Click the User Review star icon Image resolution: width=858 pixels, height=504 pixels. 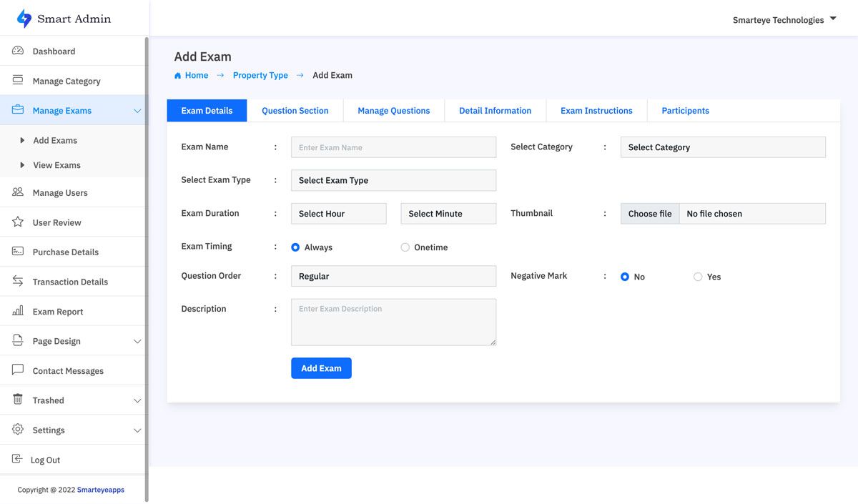(x=18, y=222)
